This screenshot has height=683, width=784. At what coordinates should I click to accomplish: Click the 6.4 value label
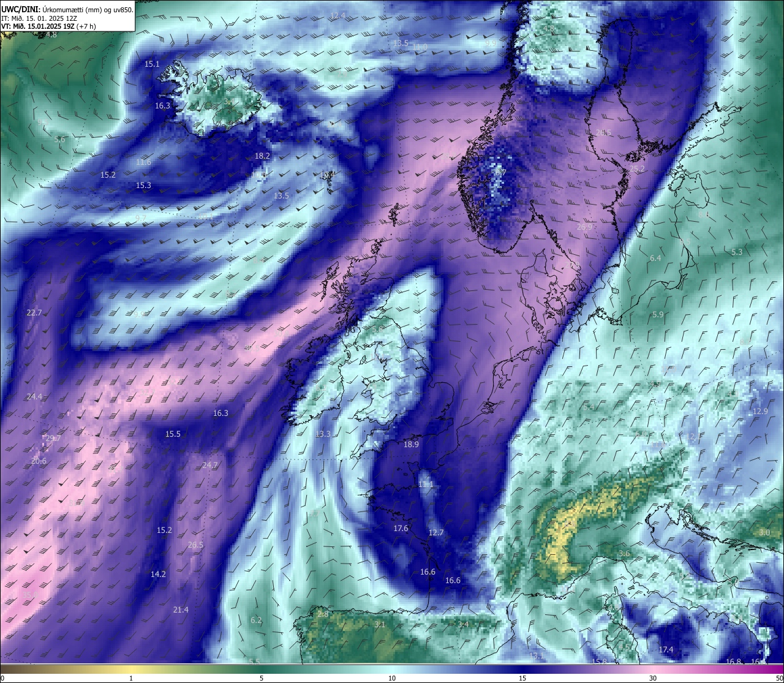pos(655,258)
